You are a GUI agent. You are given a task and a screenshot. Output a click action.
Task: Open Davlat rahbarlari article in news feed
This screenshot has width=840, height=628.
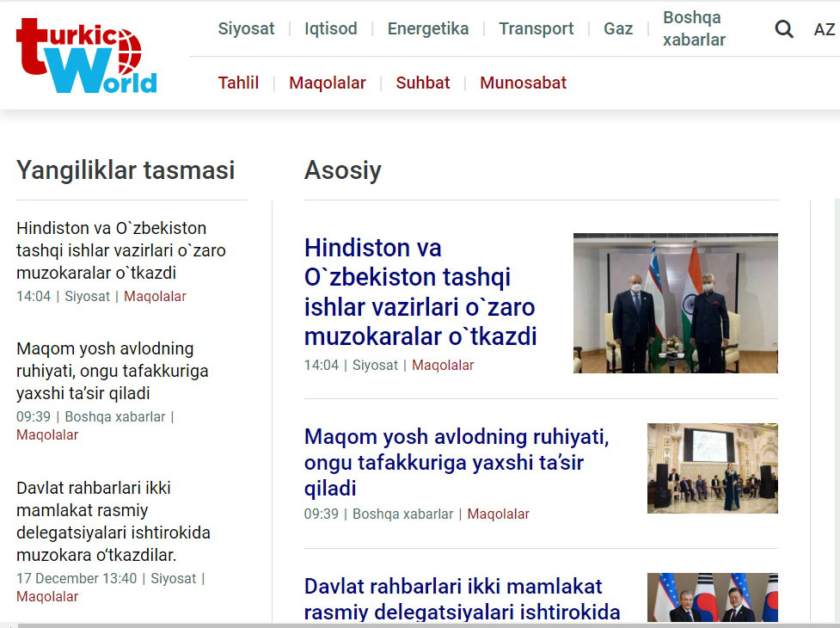[x=113, y=521]
